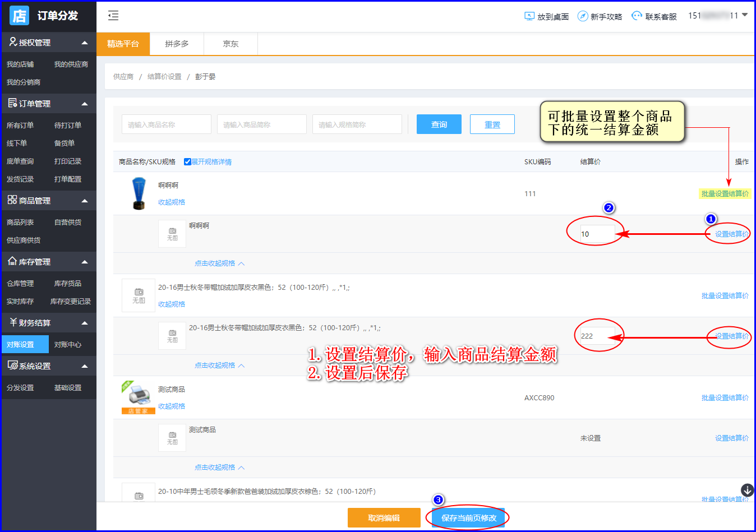Click the 放到桌面 desktop icon
The image size is (756, 532).
[x=529, y=16]
